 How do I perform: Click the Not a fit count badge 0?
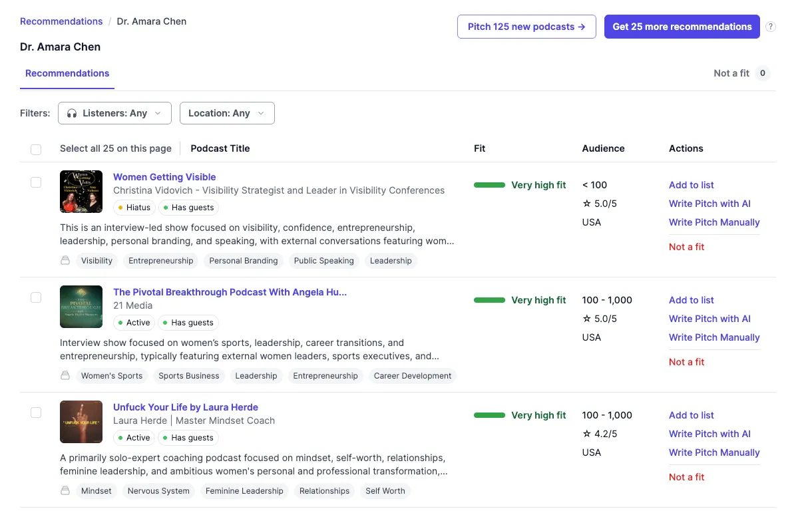pyautogui.click(x=763, y=73)
